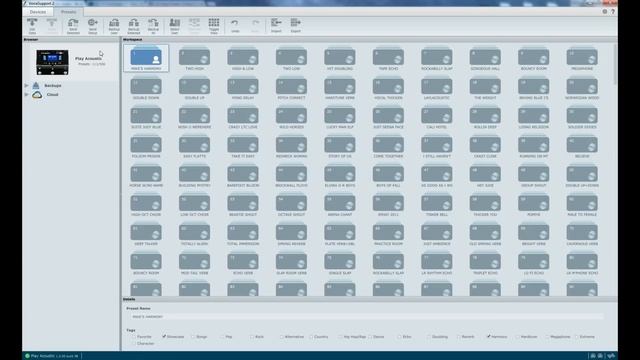Select the BELIEVE preset icon

click(x=582, y=144)
